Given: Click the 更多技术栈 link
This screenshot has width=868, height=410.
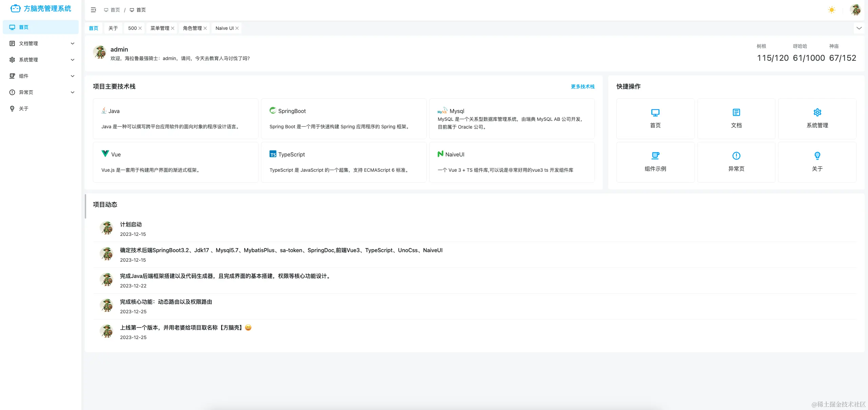Looking at the screenshot, I should click(x=583, y=87).
